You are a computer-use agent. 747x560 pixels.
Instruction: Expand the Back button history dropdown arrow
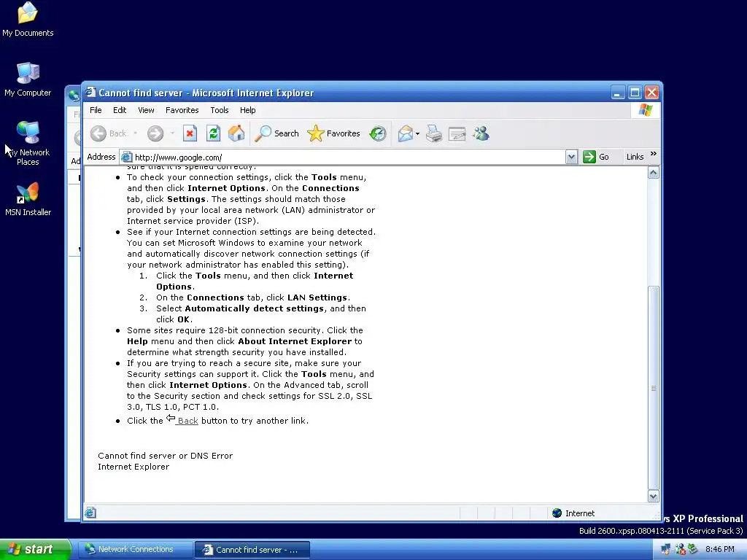135,134
